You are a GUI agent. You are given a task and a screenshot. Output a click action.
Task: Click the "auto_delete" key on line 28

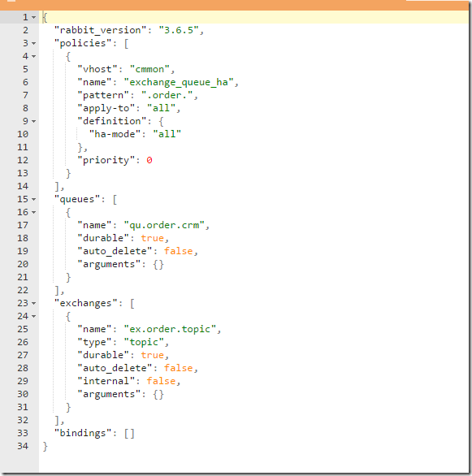coord(115,368)
